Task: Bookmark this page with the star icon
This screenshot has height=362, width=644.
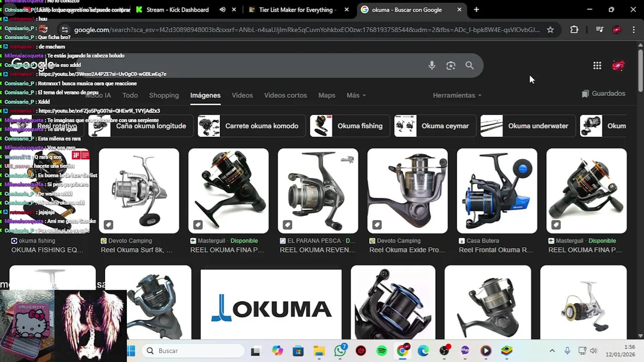Action: pos(550,30)
